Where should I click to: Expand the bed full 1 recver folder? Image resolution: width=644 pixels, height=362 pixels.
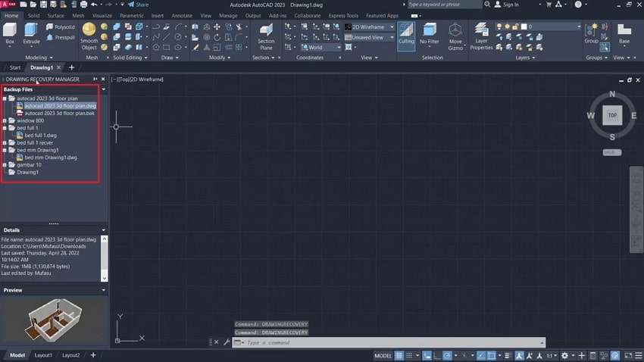point(5,143)
